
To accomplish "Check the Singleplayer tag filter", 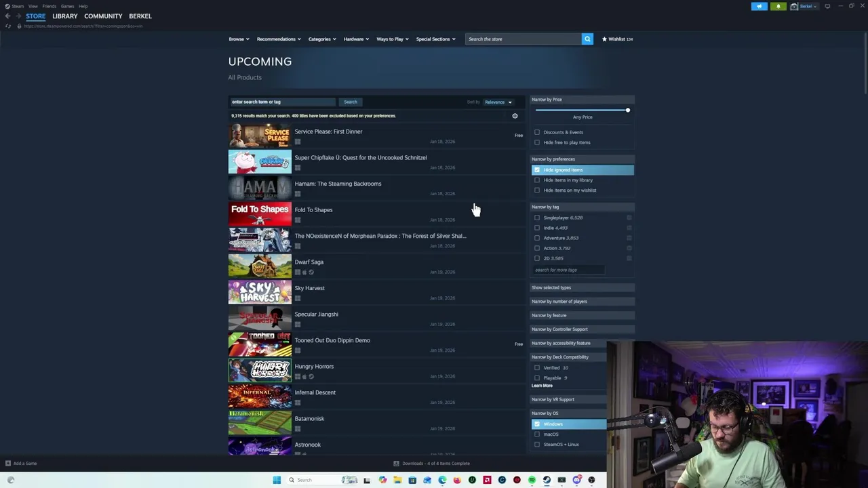I will [x=537, y=218].
